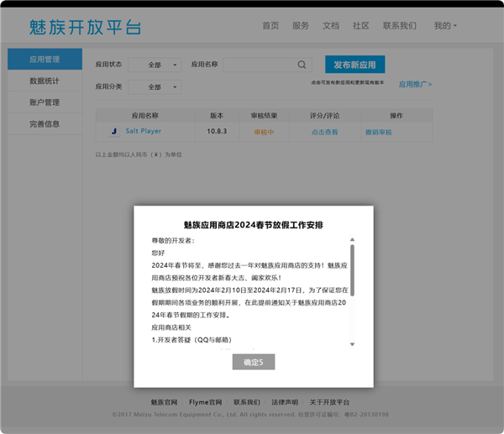Click the 魅族开放平台 logo

[85, 27]
